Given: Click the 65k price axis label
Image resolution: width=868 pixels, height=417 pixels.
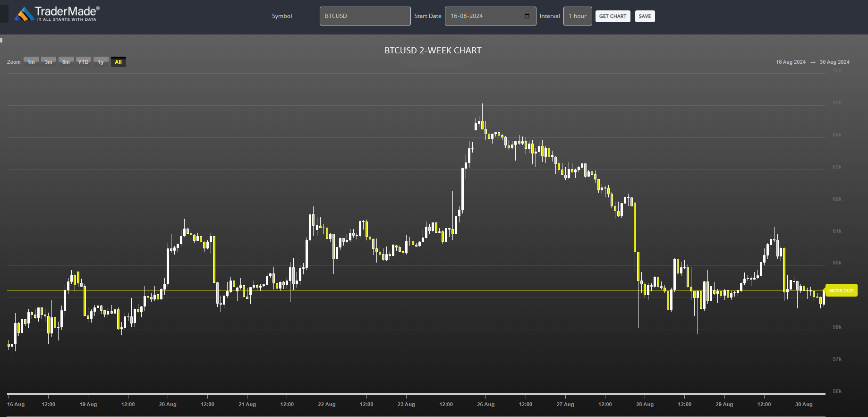Looking at the screenshot, I should click(x=837, y=102).
